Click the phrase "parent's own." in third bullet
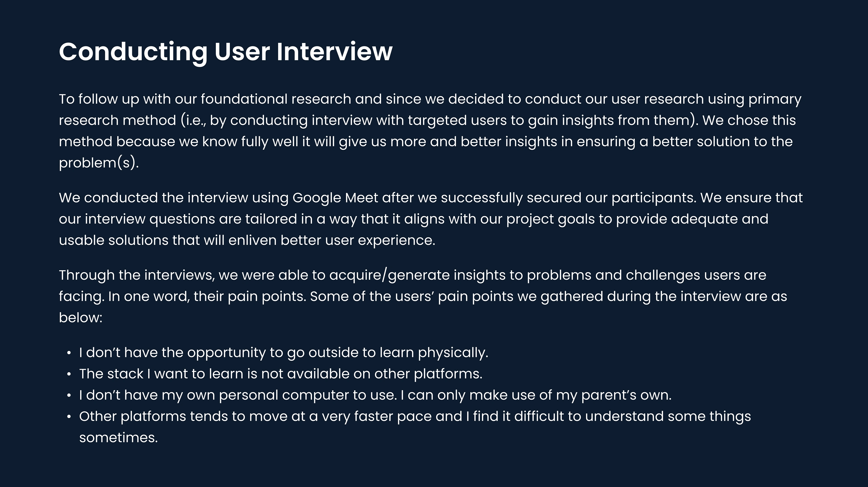The width and height of the screenshot is (868, 487). tap(626, 395)
